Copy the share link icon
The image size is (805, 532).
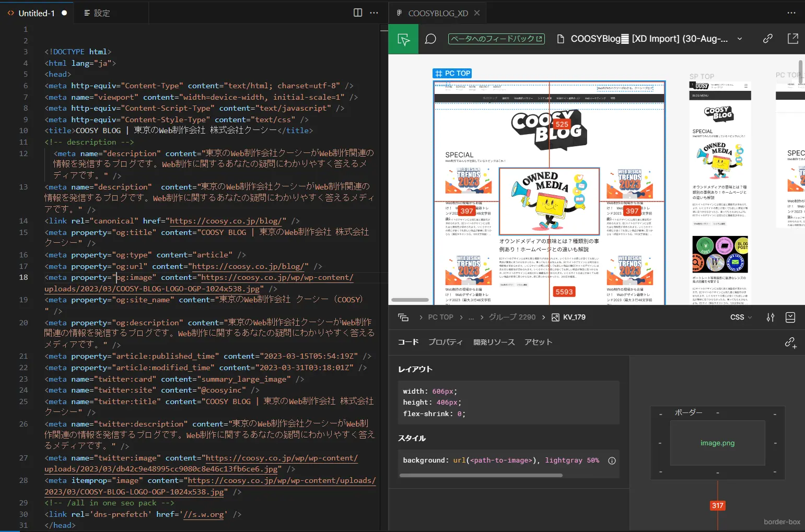coord(767,39)
